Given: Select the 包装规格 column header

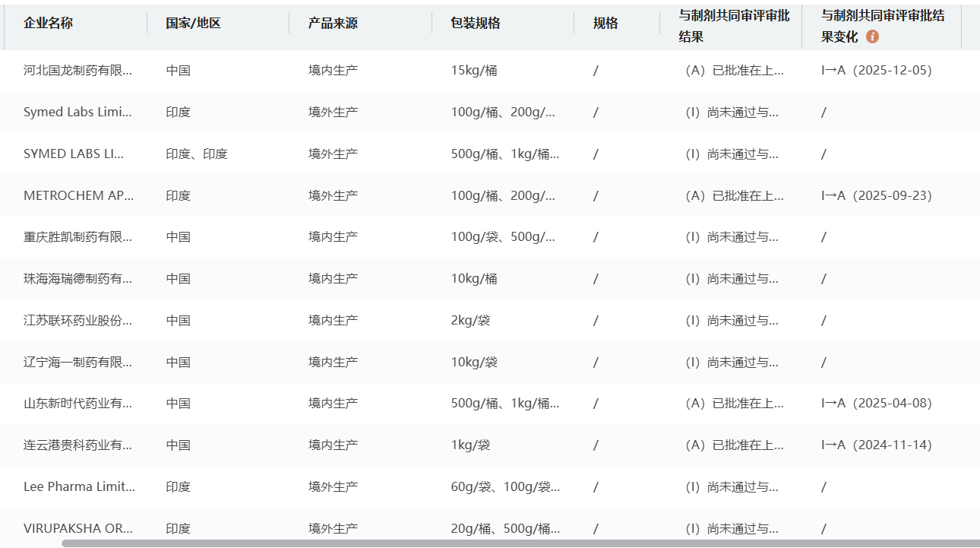Looking at the screenshot, I should 476,23.
